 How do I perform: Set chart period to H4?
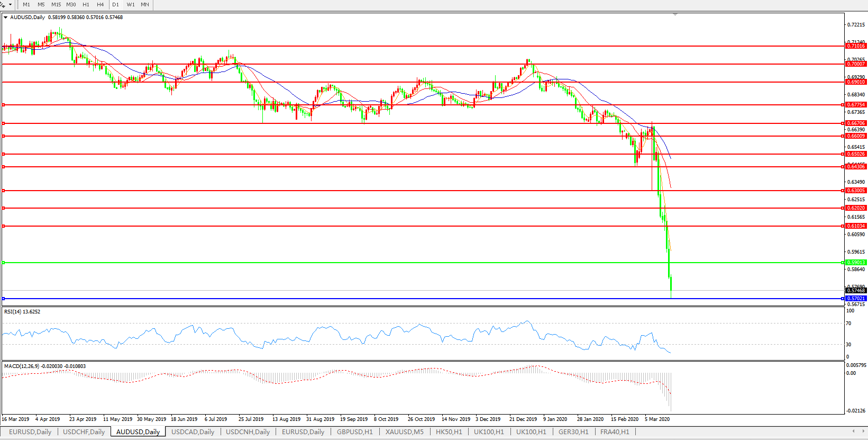100,5
